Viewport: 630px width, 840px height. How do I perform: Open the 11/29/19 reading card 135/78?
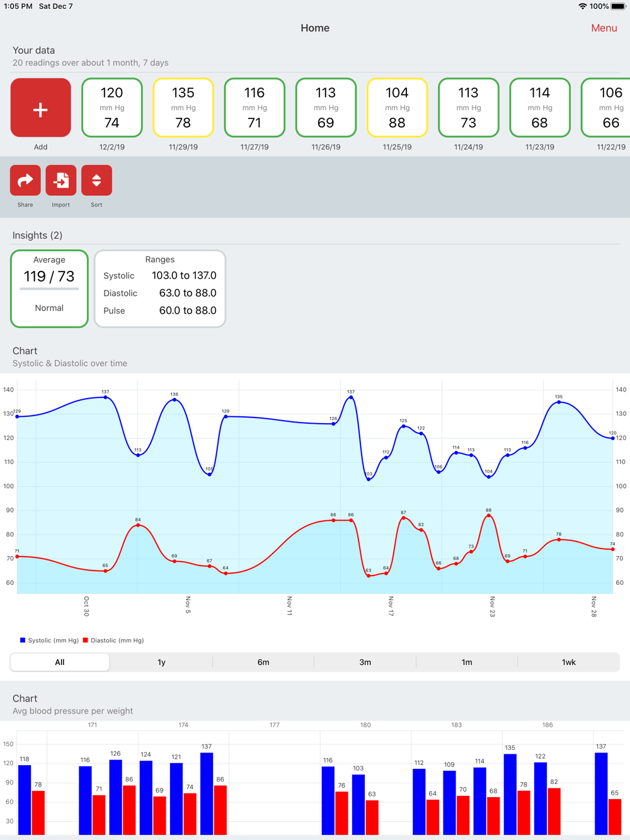coord(183,108)
